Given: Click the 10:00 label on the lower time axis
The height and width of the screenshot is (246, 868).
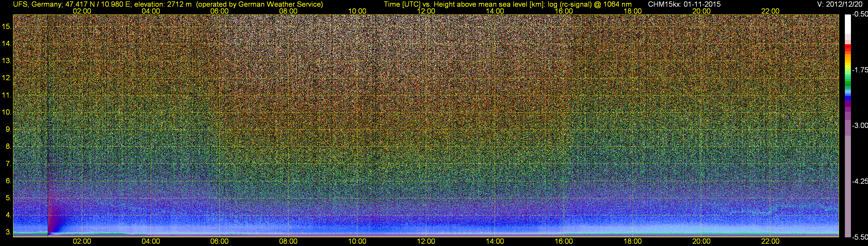Looking at the screenshot, I should tap(357, 241).
